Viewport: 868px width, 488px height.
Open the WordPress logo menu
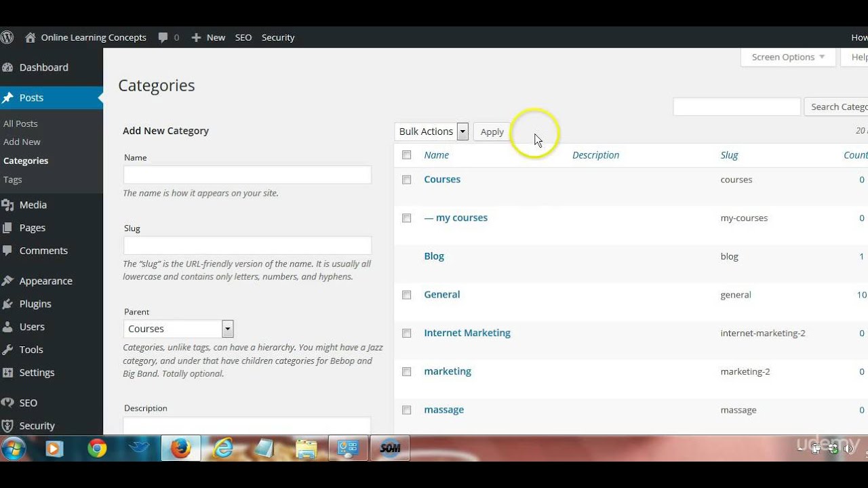click(x=7, y=37)
